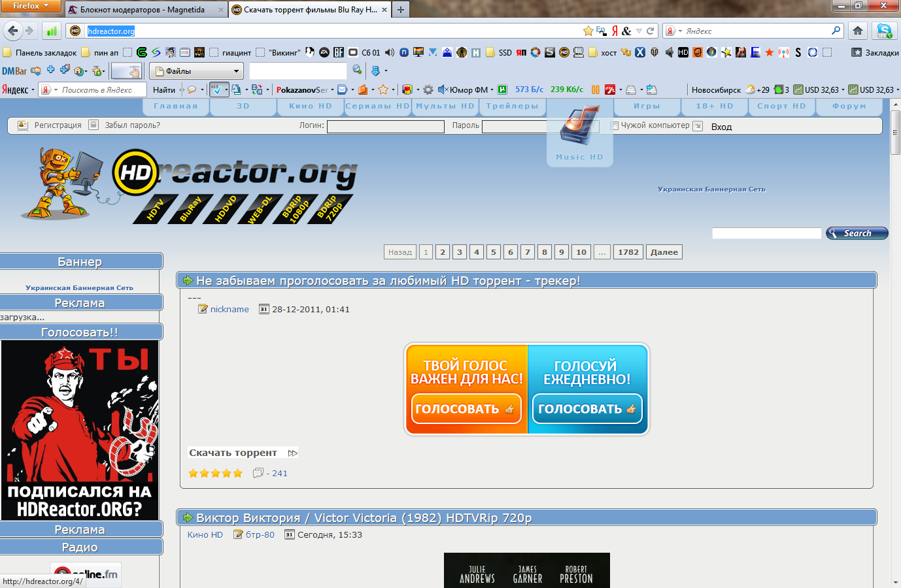Open the yellow HD bookmark in bookmarks bar
901x588 pixels.
click(x=564, y=52)
